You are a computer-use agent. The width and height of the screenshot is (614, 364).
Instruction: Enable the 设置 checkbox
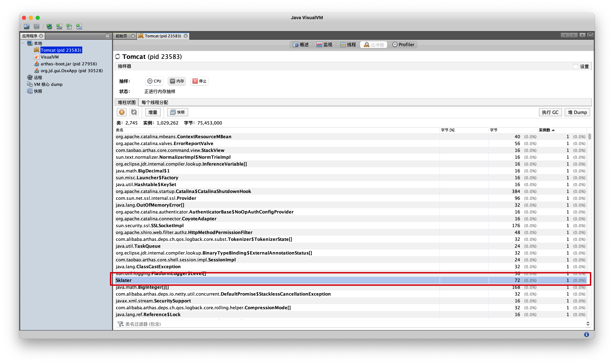click(575, 67)
